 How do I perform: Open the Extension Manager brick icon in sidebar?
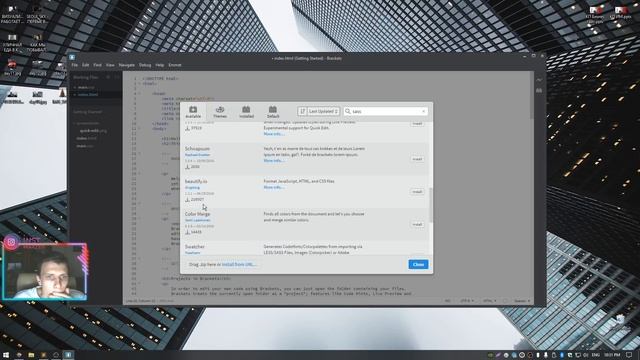539,90
